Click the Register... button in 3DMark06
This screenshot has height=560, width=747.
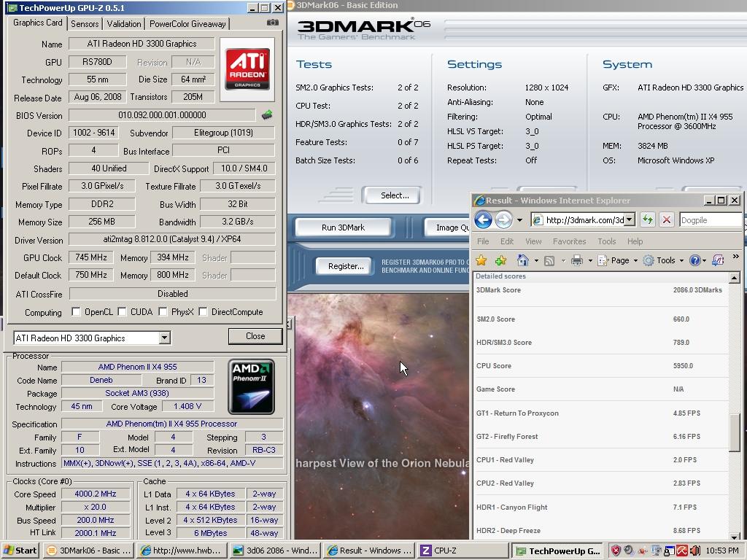(x=345, y=266)
